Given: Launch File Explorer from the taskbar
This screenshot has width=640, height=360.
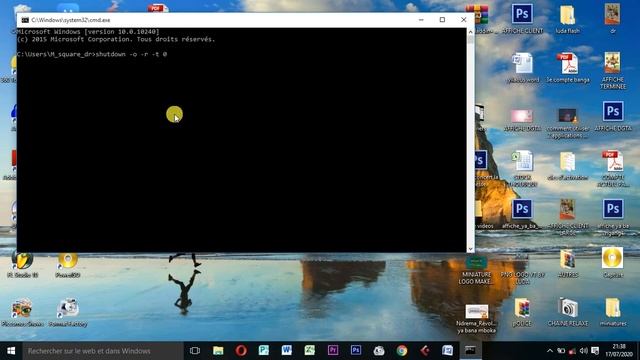Looking at the screenshot, I should [x=218, y=351].
